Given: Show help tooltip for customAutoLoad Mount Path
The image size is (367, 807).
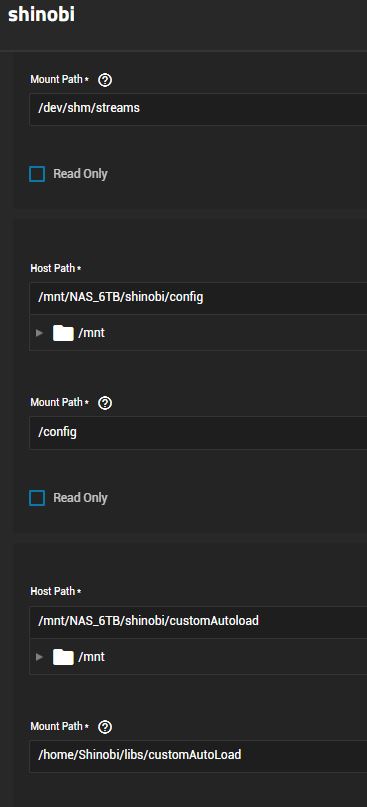Looking at the screenshot, I should coord(105,727).
